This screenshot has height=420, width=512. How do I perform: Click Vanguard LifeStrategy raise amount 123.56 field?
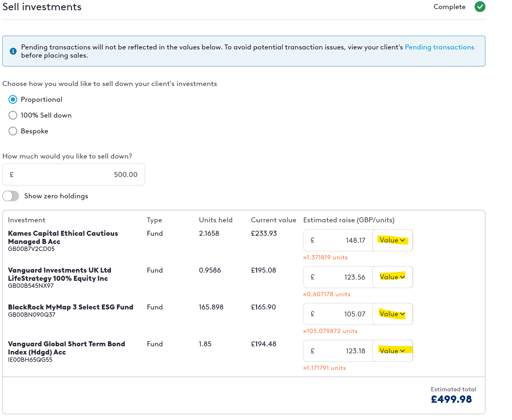(x=338, y=277)
